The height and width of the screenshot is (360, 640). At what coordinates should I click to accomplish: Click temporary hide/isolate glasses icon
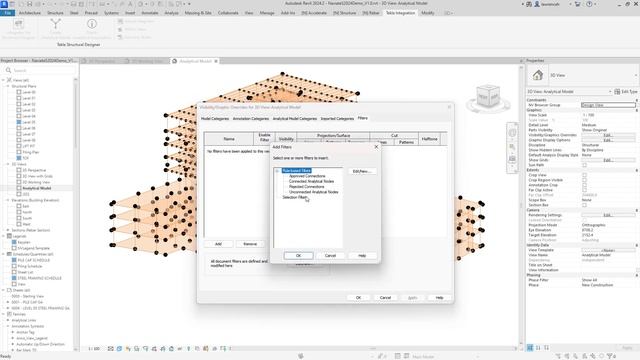coord(180,349)
